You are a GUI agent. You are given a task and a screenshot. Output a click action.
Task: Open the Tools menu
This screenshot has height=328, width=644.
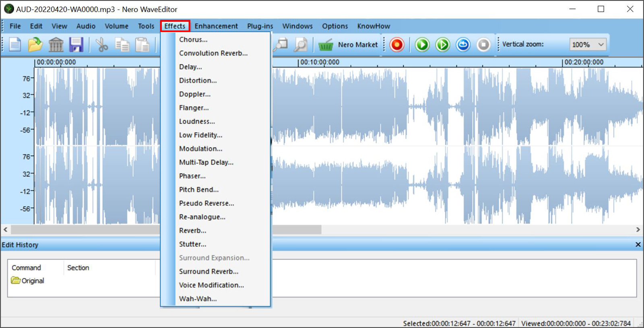pyautogui.click(x=146, y=26)
